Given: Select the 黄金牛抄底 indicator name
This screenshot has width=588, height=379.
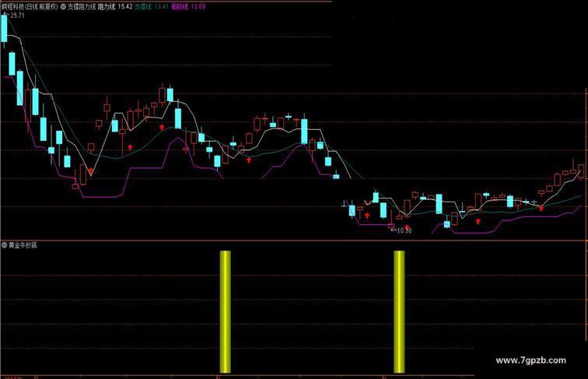Looking at the screenshot, I should [23, 245].
